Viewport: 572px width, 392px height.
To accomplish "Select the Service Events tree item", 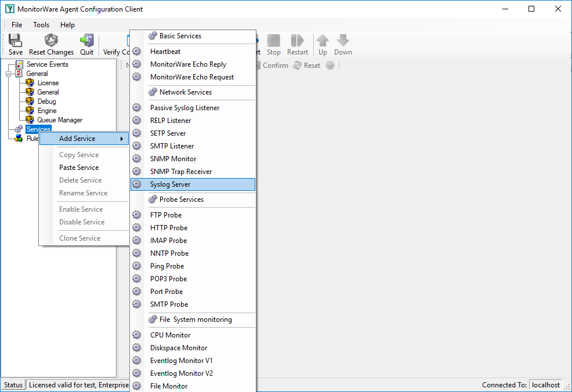I will [x=48, y=64].
